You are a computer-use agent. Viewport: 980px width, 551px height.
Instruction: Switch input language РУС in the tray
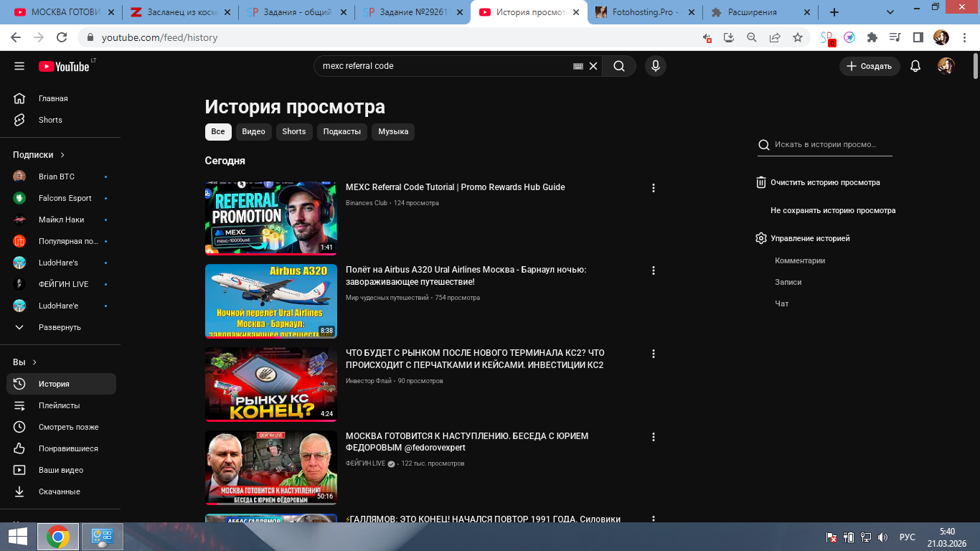click(x=908, y=537)
